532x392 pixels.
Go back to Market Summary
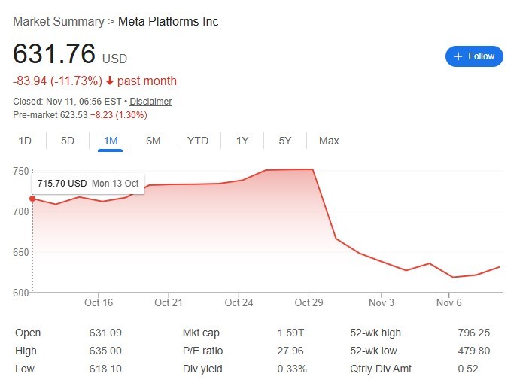59,22
